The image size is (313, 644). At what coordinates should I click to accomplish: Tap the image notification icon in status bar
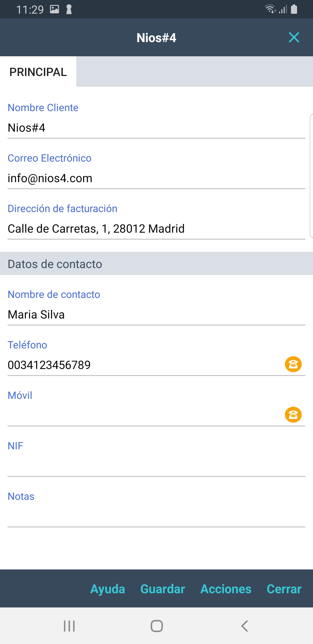[54, 9]
